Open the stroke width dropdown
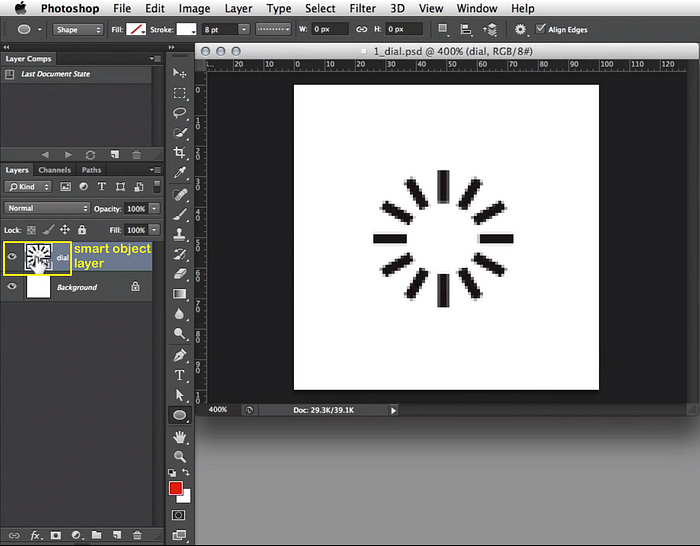Screen dimensions: 700x546 pyautogui.click(x=244, y=29)
